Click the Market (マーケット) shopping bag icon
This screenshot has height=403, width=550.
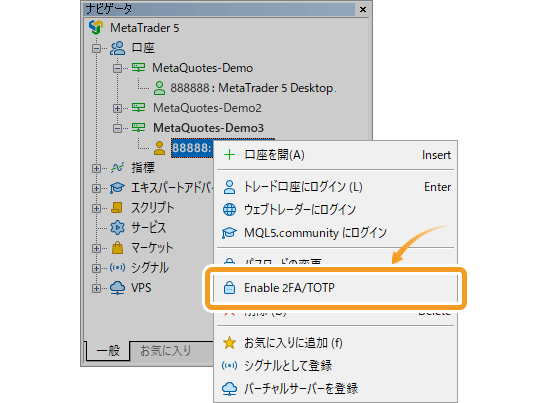coord(117,248)
